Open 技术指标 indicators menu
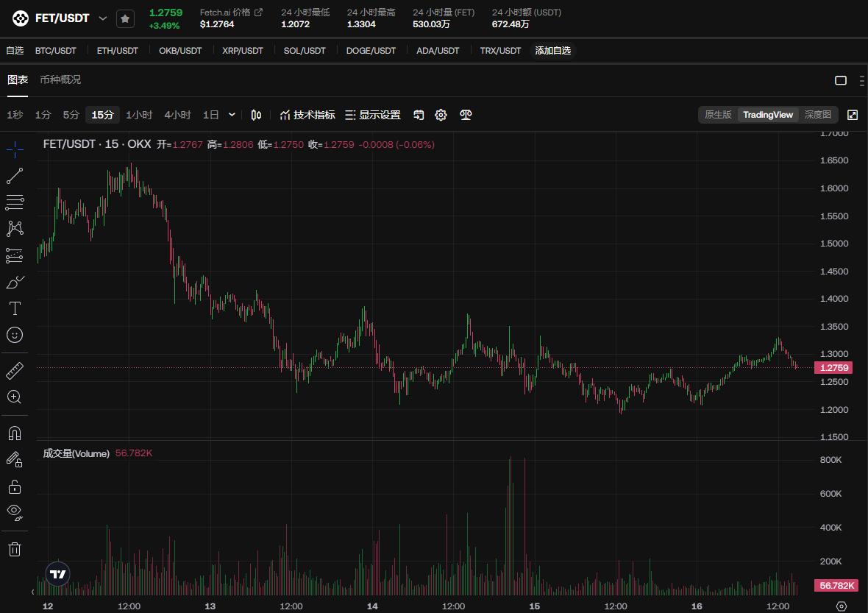The image size is (868, 613). (307, 115)
